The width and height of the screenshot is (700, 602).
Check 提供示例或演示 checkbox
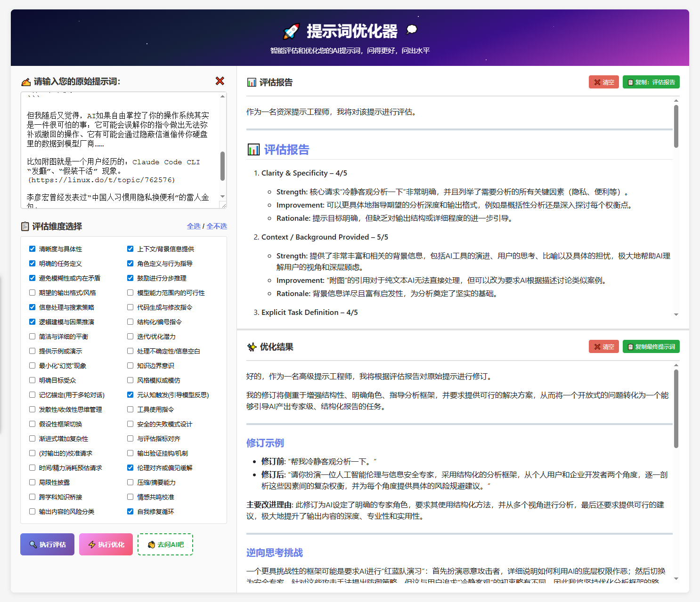(x=32, y=351)
